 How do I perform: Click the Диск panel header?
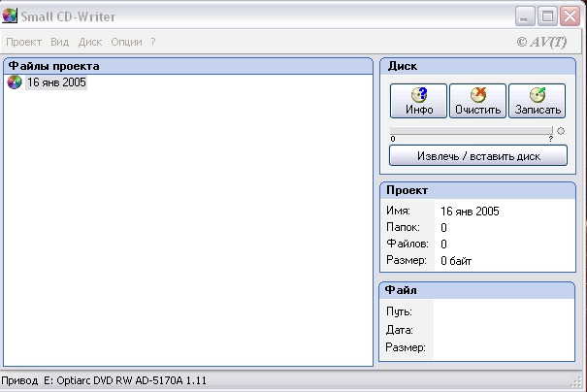click(477, 66)
